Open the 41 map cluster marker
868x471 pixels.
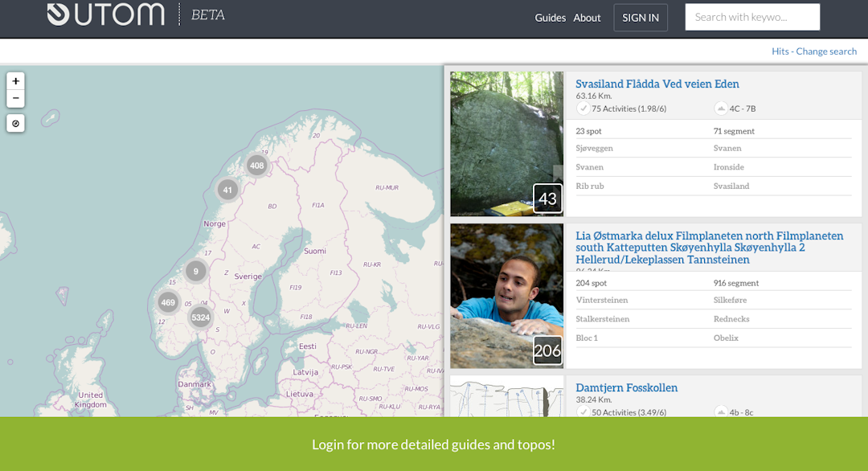click(x=227, y=190)
